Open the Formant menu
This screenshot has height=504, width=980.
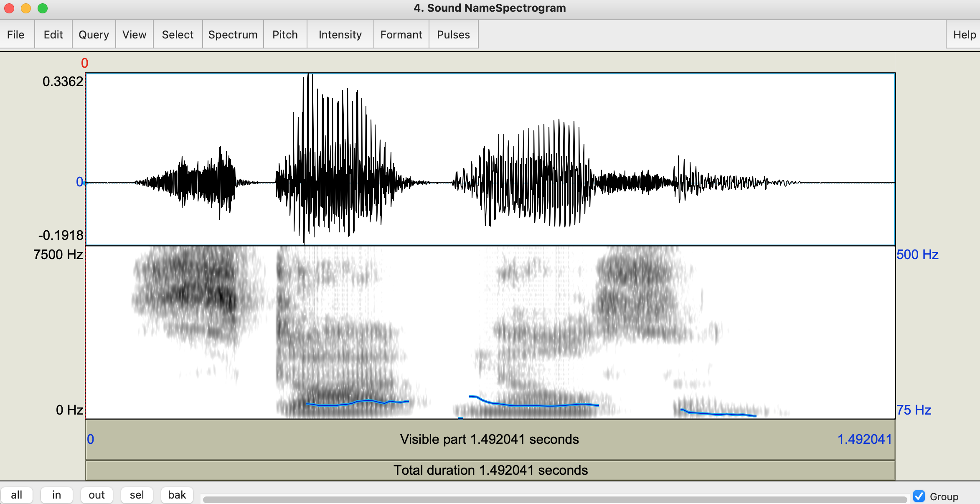[401, 35]
